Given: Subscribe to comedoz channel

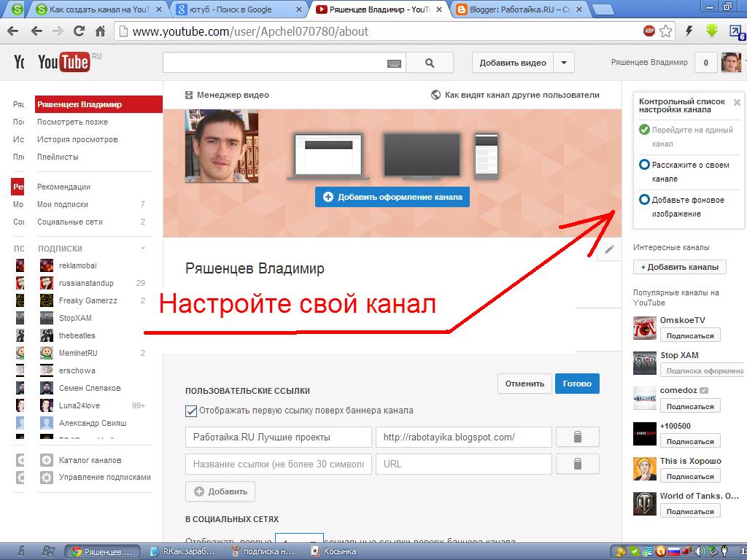Looking at the screenshot, I should [690, 406].
